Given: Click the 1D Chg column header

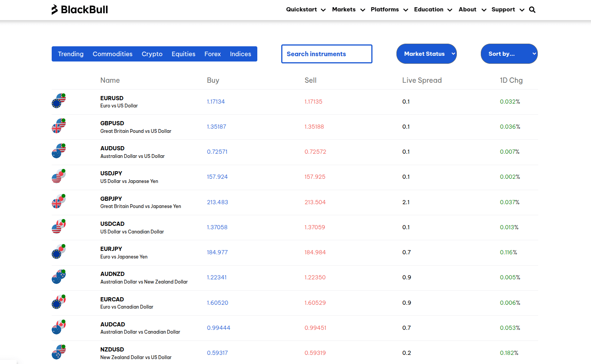Looking at the screenshot, I should click(x=511, y=80).
